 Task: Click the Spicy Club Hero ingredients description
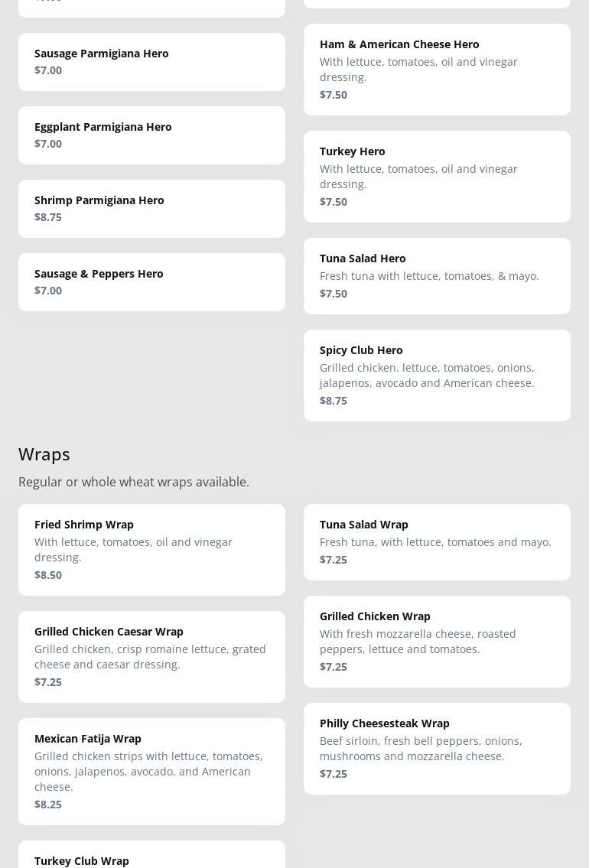(427, 375)
